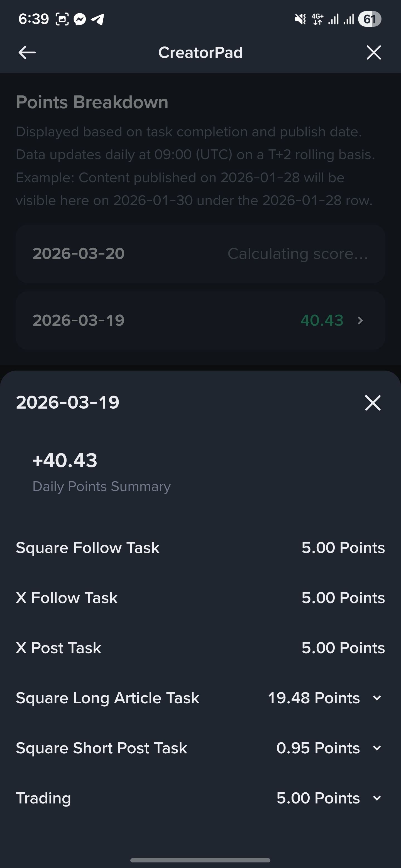Tap the muted sound status icon

(x=300, y=19)
